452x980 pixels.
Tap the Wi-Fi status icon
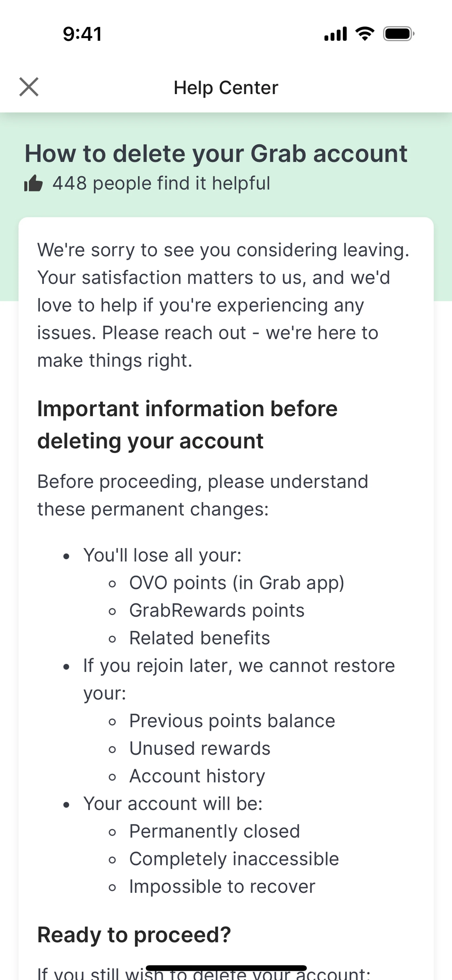point(364,34)
